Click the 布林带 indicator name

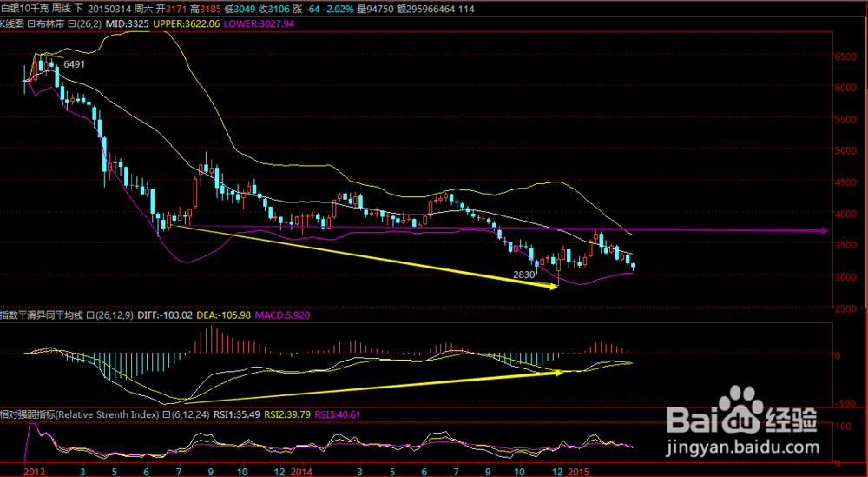[x=49, y=23]
